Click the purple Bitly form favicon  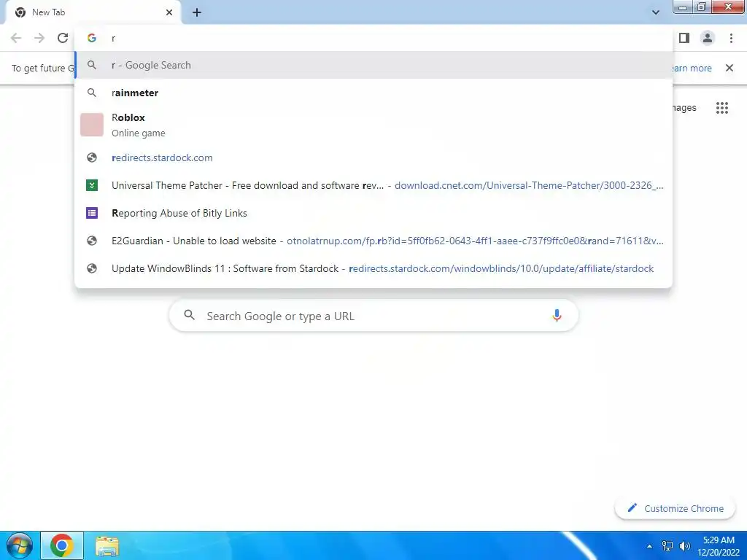[92, 213]
